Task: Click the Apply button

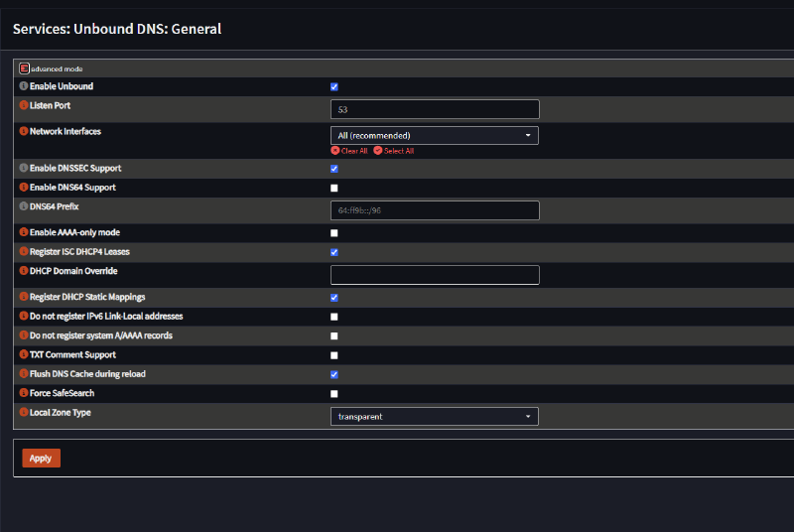Action: pos(41,459)
